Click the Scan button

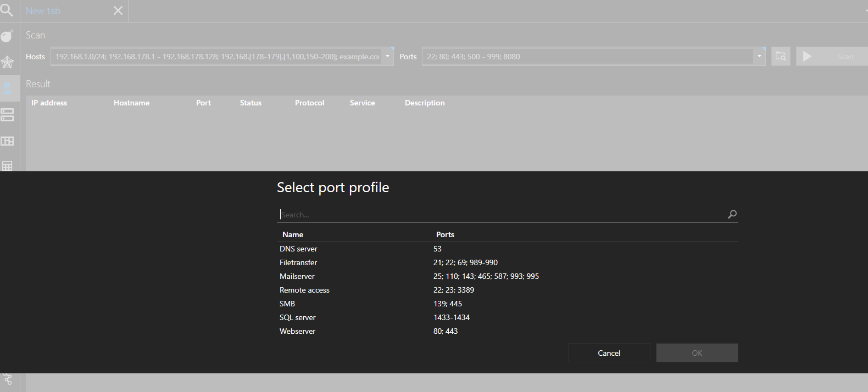pos(832,57)
